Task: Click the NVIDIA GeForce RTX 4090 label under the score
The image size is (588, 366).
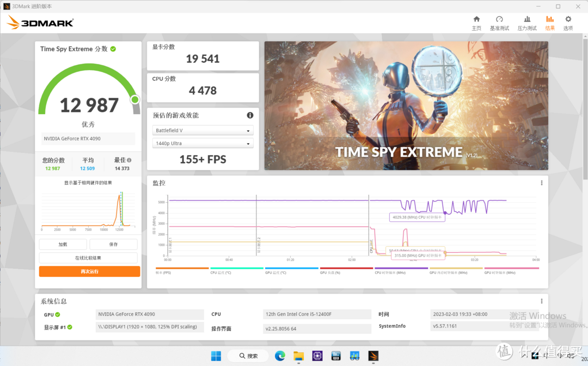Action: click(88, 139)
